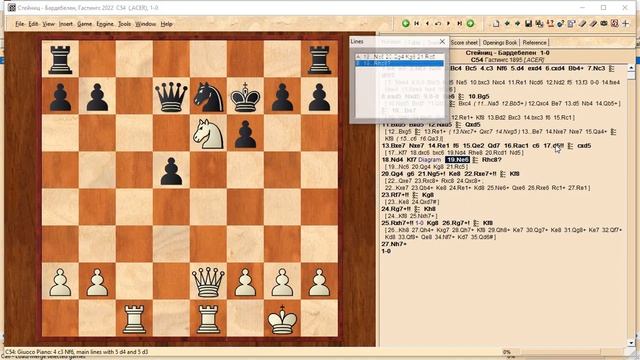The width and height of the screenshot is (640, 360).
Task: Click the second eraser-like toolbar icon
Action: click(593, 24)
